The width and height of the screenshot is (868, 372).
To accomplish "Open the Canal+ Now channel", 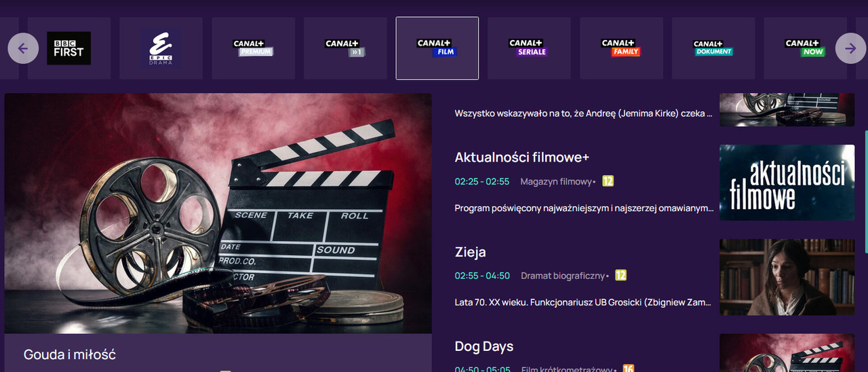I will [x=805, y=48].
